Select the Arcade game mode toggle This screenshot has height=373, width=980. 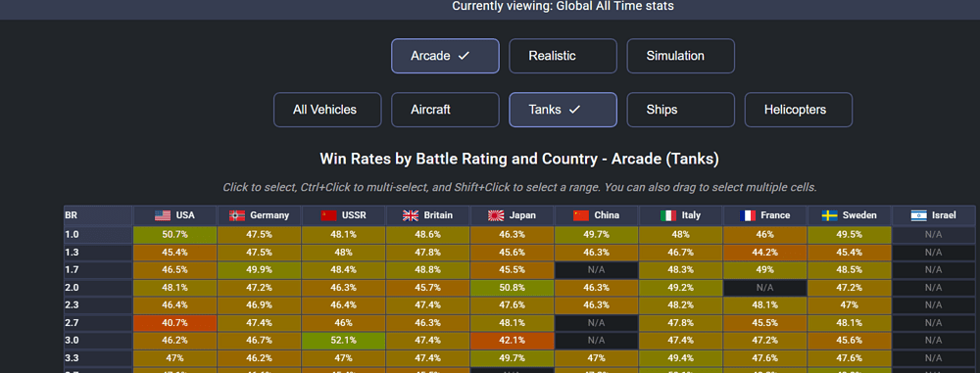[446, 56]
